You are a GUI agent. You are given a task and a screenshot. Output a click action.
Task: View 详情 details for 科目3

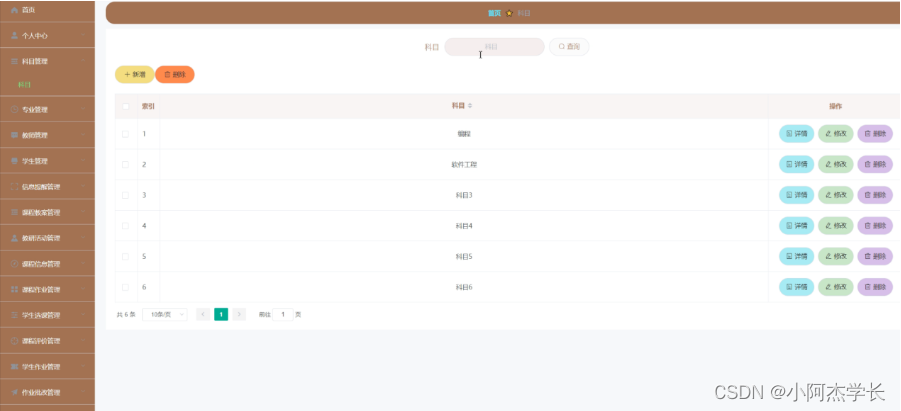[x=796, y=195]
